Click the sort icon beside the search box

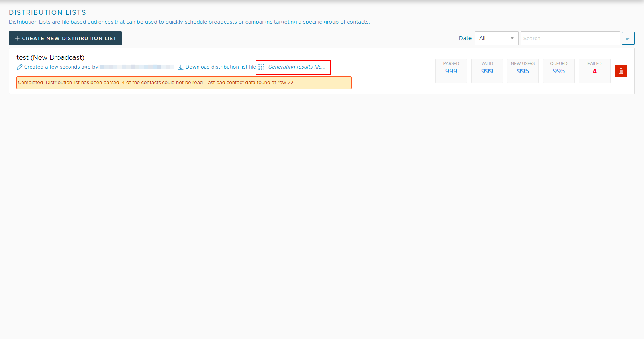[x=628, y=38]
